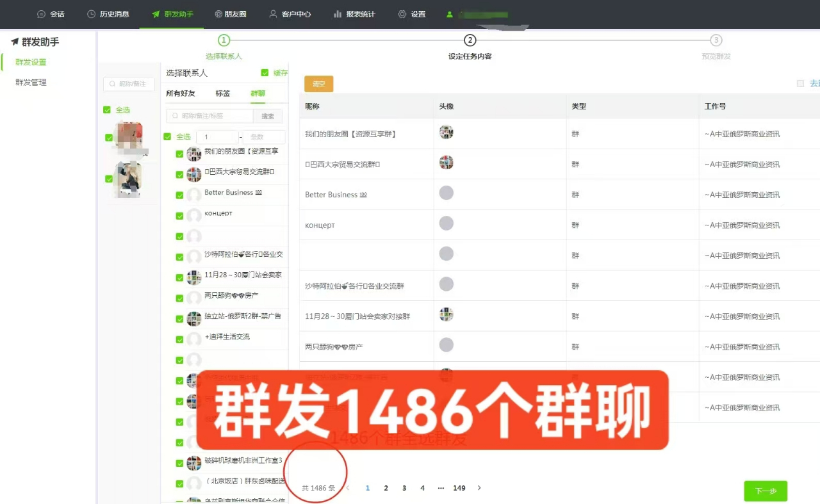Click the 清空 button
This screenshot has width=820, height=504.
coord(319,84)
